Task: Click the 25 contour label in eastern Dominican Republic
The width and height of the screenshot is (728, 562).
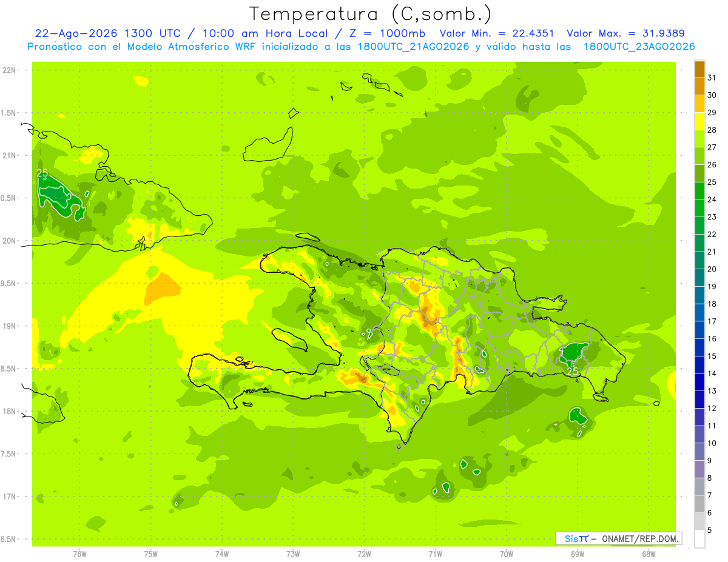Action: 572,371
